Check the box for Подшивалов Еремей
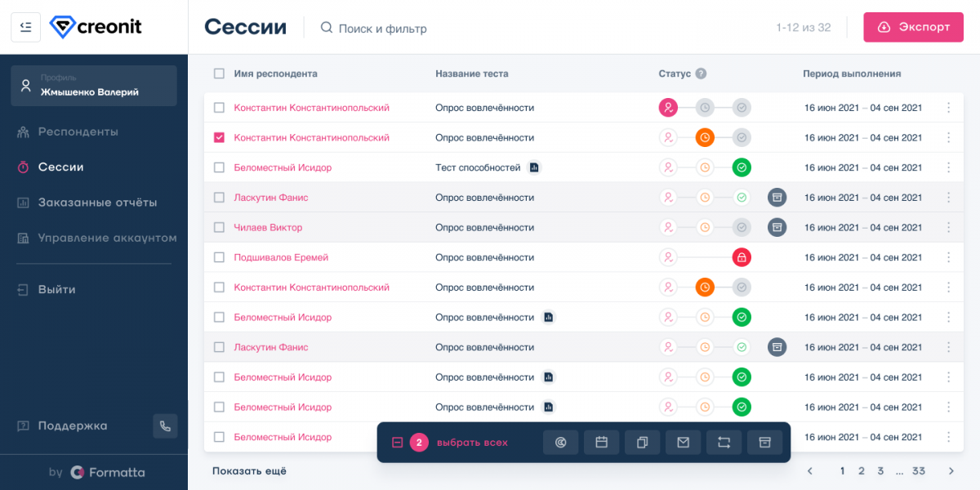 pyautogui.click(x=219, y=257)
